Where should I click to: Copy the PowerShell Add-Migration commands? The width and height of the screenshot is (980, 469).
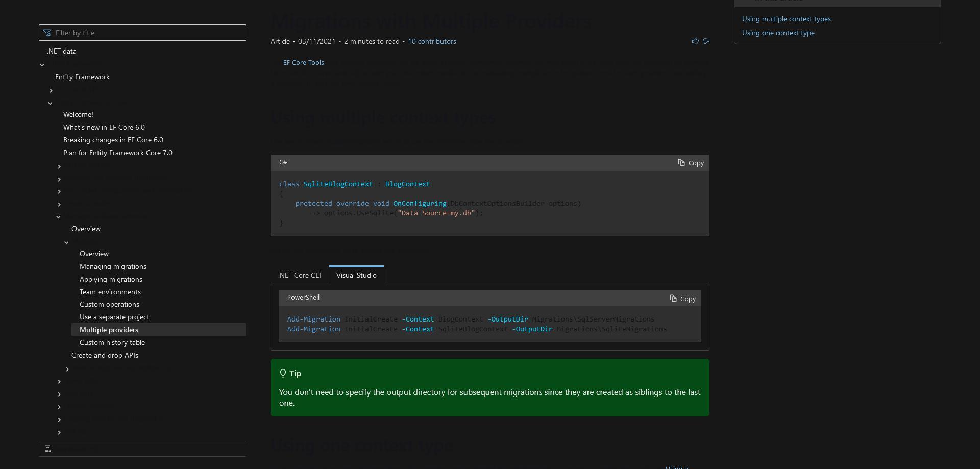click(682, 299)
